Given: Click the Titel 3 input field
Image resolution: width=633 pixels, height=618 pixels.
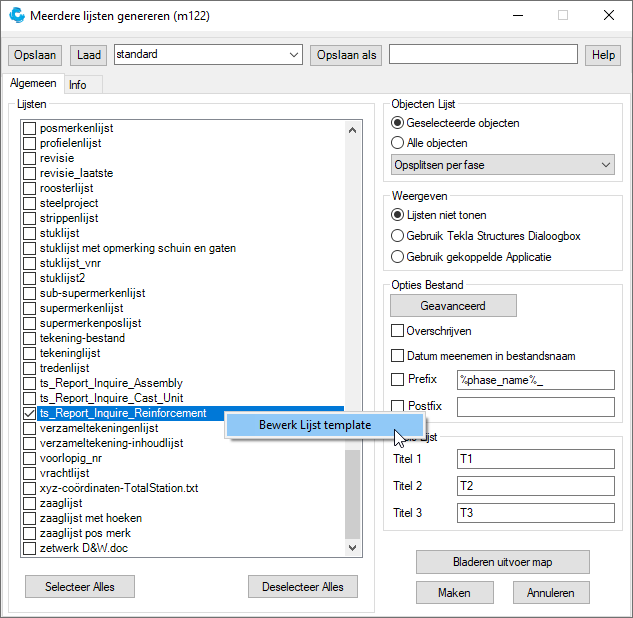Looking at the screenshot, I should pos(536,513).
